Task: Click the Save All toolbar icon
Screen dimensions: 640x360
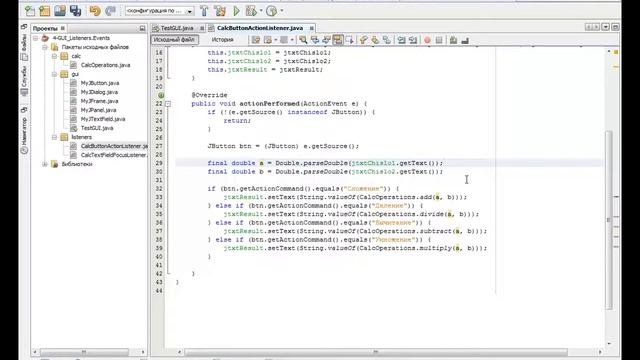Action: (x=75, y=11)
